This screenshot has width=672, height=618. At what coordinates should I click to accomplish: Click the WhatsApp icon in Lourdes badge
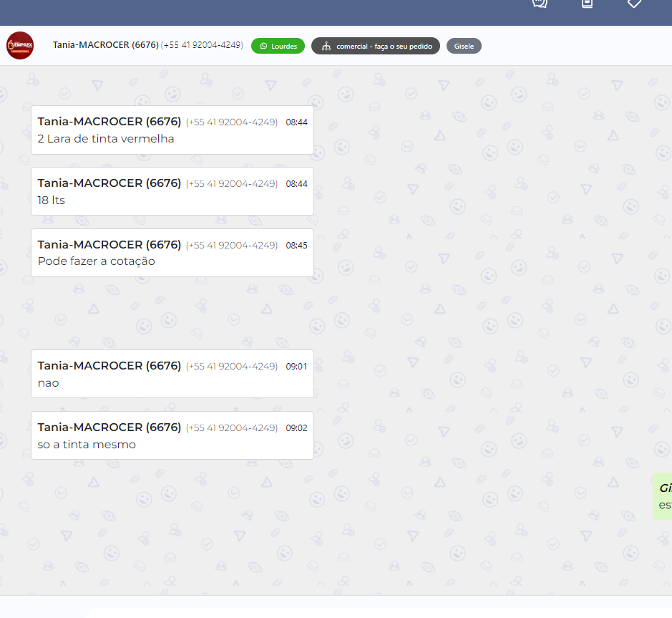pyautogui.click(x=263, y=46)
